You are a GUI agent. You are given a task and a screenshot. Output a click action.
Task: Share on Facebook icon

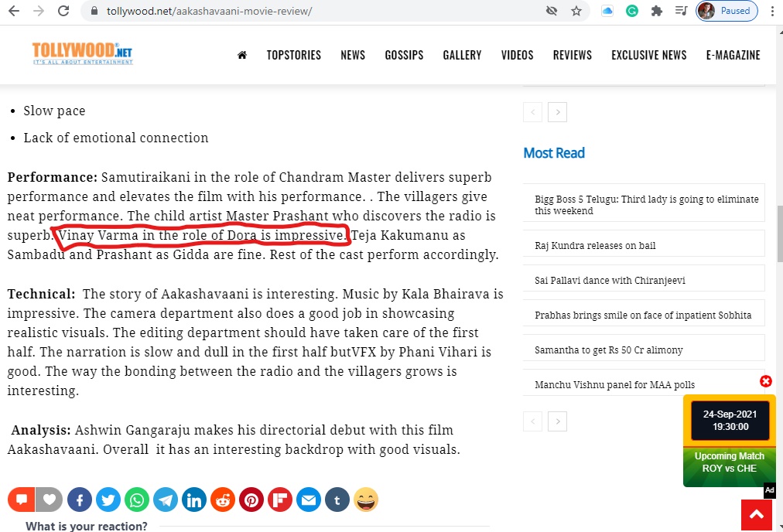(x=80, y=500)
